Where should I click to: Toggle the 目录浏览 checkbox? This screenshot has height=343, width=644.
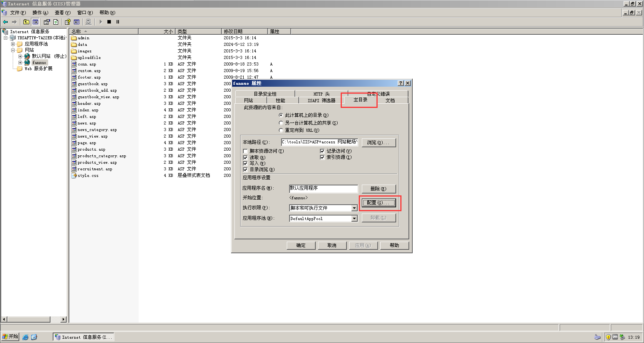tap(246, 170)
